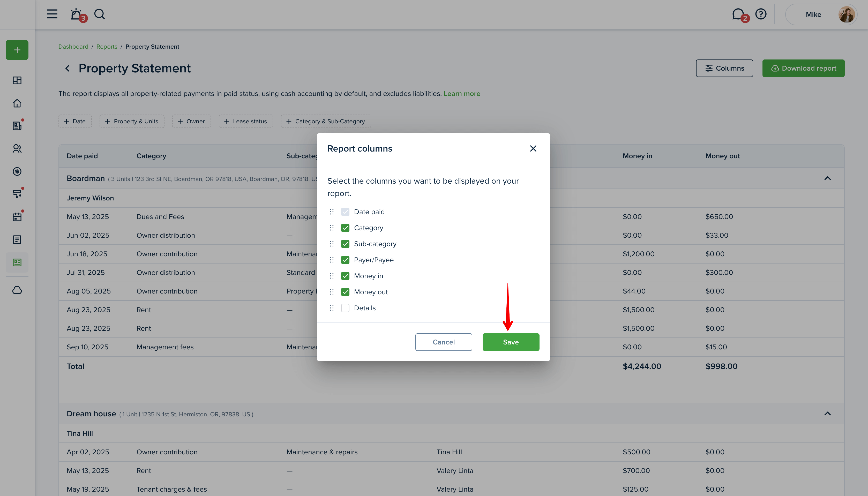The height and width of the screenshot is (496, 868).
Task: Open the hamburger menu
Action: click(52, 14)
